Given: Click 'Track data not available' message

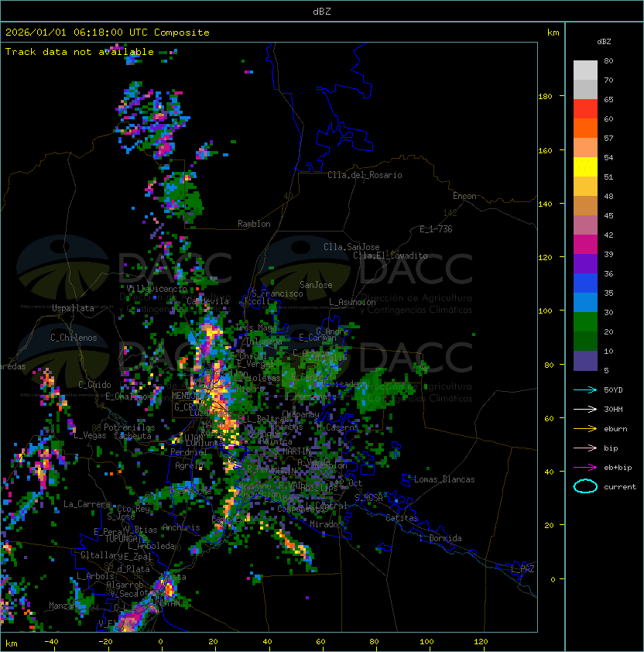Looking at the screenshot, I should pyautogui.click(x=80, y=52).
